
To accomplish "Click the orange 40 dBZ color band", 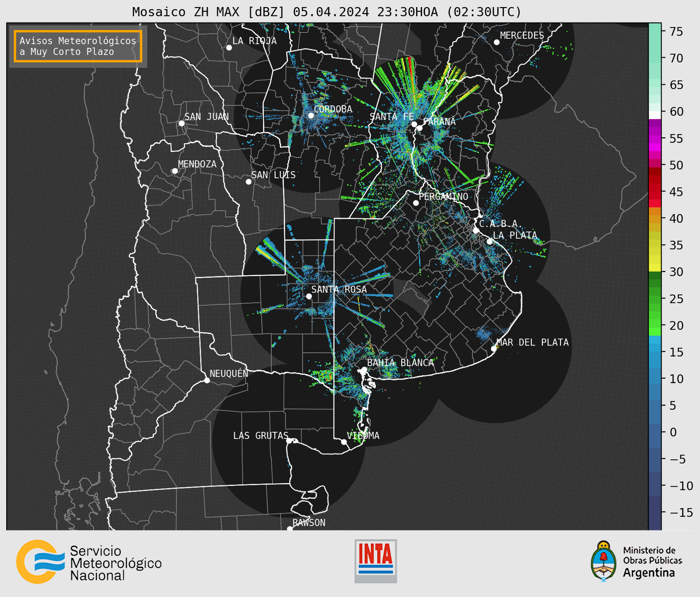I will pyautogui.click(x=655, y=218).
